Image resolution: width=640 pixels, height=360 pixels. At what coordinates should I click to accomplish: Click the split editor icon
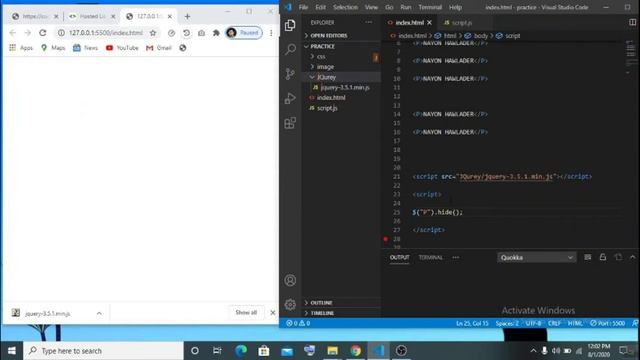632,22
